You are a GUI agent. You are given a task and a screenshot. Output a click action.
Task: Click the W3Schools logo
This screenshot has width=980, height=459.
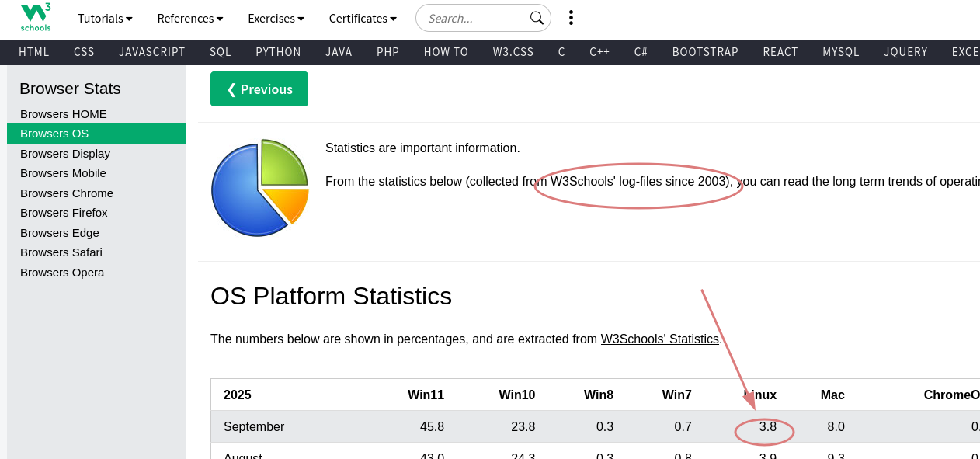coord(35,17)
